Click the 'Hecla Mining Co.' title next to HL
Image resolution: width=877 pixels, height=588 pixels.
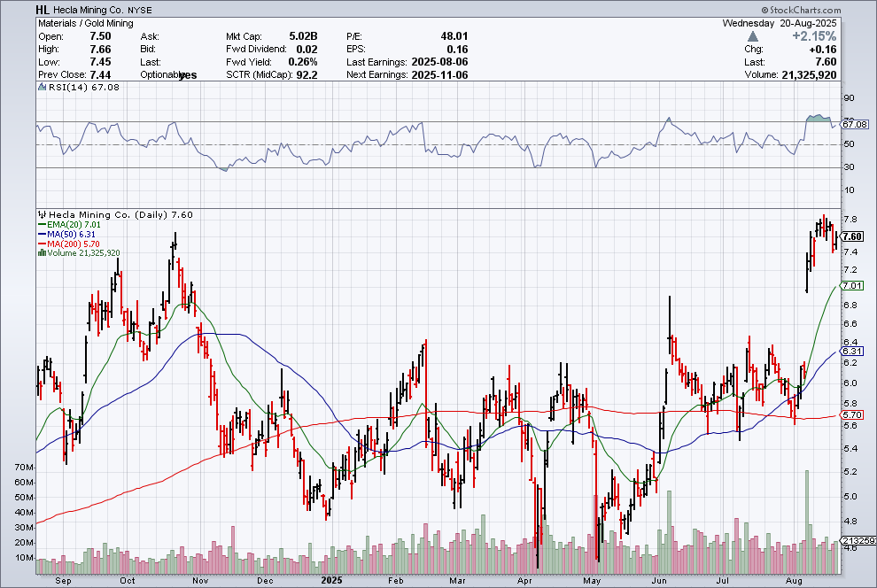tap(87, 10)
